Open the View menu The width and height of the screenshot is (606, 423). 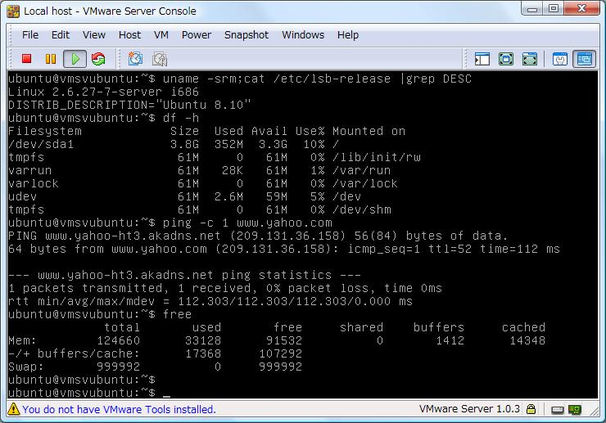coord(94,35)
